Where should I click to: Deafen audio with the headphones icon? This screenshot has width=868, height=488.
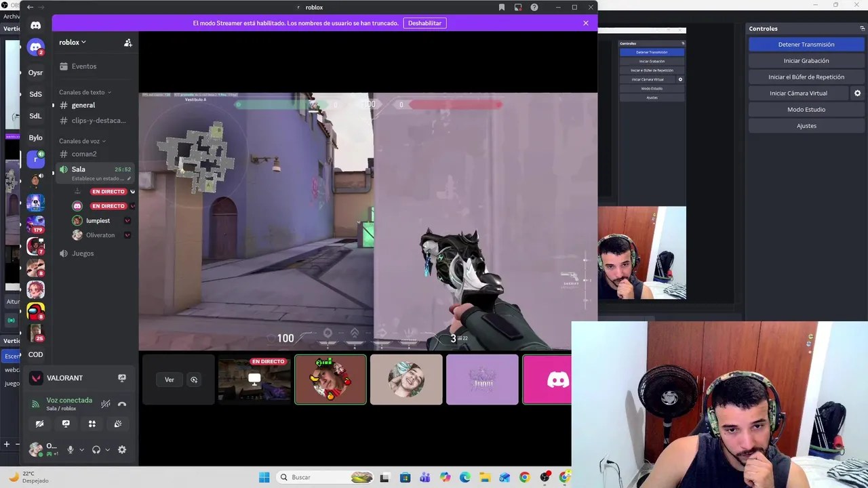tap(96, 449)
